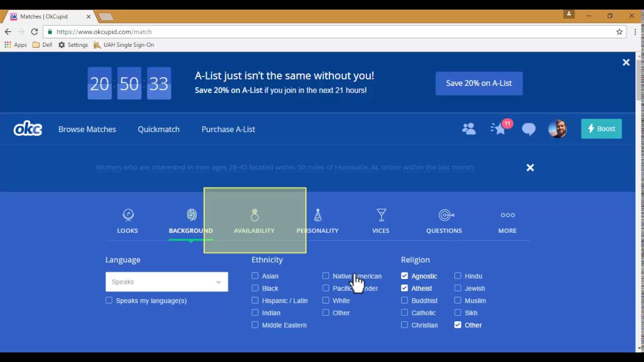644x362 pixels.
Task: Check Hispanic / Latin ethnicity
Action: point(255,300)
